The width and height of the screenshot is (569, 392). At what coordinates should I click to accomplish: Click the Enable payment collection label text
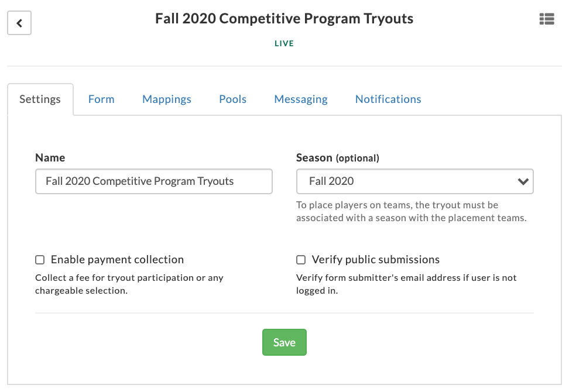coord(117,260)
